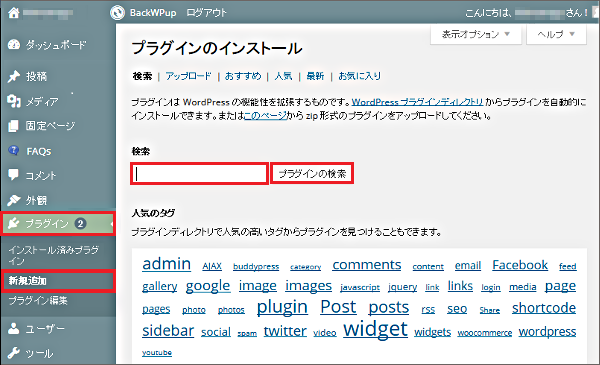Click the AJAX tag link

coord(212,266)
